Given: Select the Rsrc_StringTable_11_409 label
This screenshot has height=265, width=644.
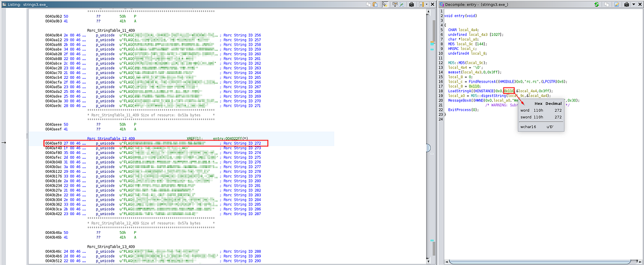Looking at the screenshot, I should 111,31.
